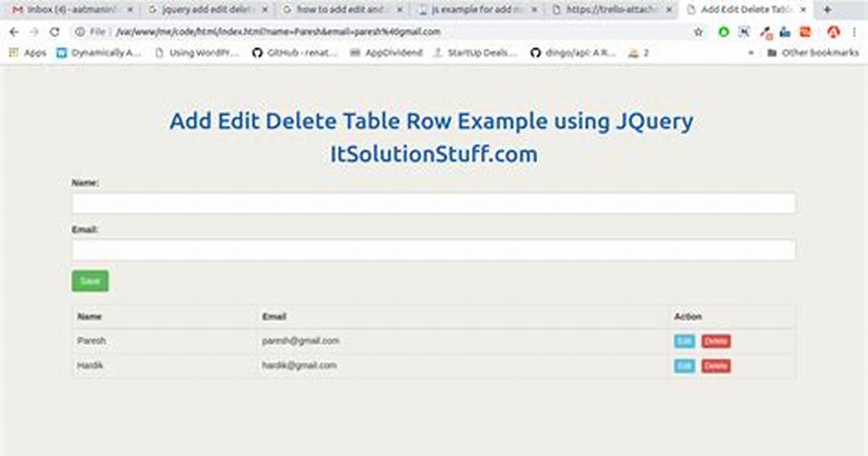868x456 pixels.
Task: Bookmark this page with the star icon
Action: 699,32
